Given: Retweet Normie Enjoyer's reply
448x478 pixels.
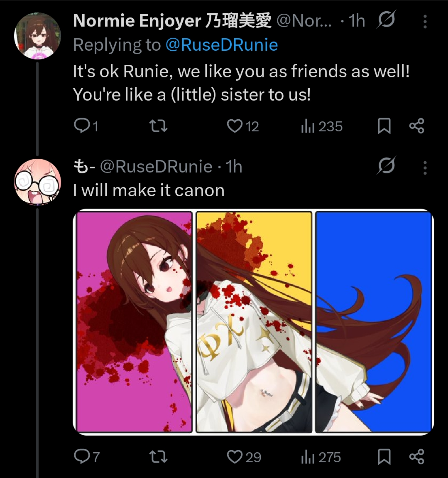Looking at the screenshot, I should pos(158,126).
